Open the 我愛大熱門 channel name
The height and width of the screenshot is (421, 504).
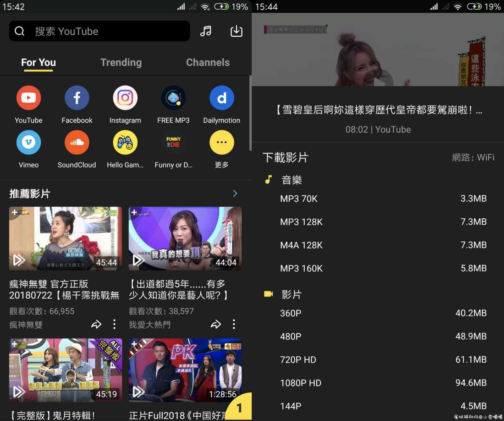coord(150,325)
